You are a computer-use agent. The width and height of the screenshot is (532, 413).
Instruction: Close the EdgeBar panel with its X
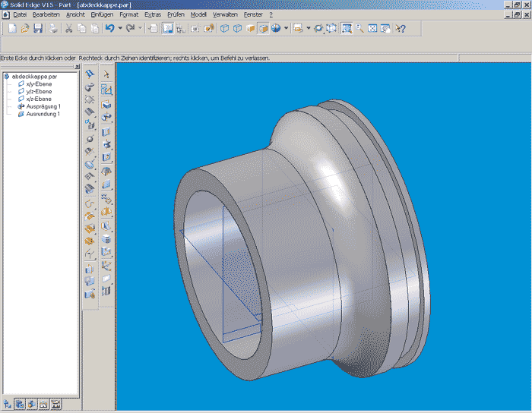pyautogui.click(x=77, y=67)
